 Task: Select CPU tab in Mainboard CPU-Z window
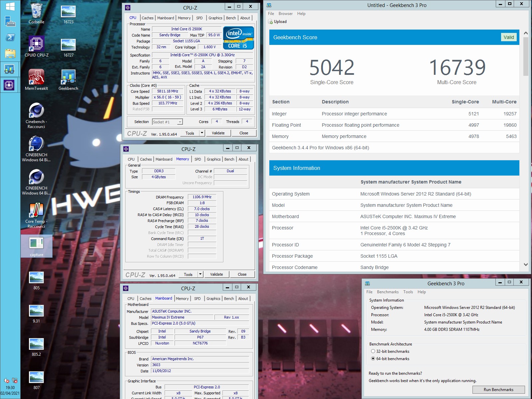click(x=131, y=299)
